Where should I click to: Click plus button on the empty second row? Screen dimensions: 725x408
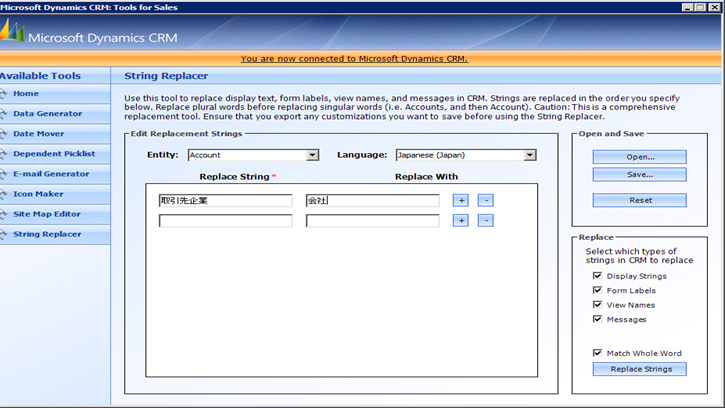tap(461, 221)
